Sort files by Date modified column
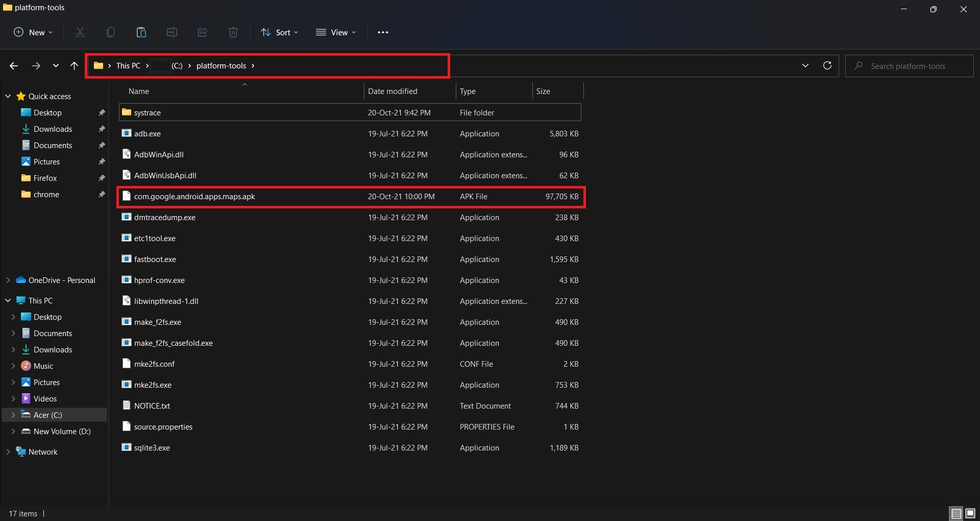The height and width of the screenshot is (521, 980). (393, 91)
